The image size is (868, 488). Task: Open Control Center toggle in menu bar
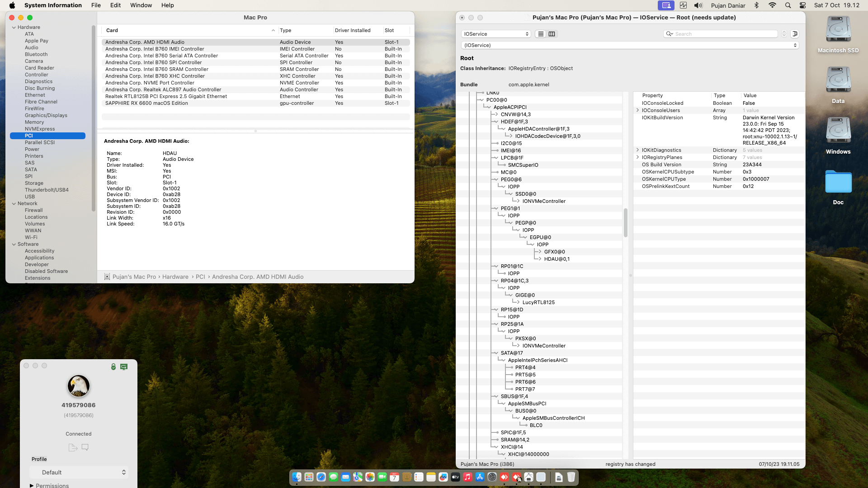(802, 5)
